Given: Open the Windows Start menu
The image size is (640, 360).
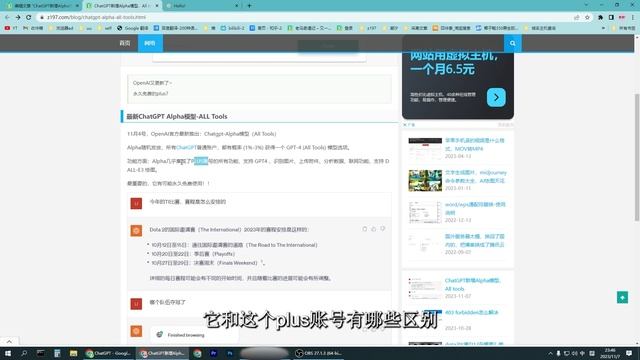Looking at the screenshot, I should tap(7, 353).
